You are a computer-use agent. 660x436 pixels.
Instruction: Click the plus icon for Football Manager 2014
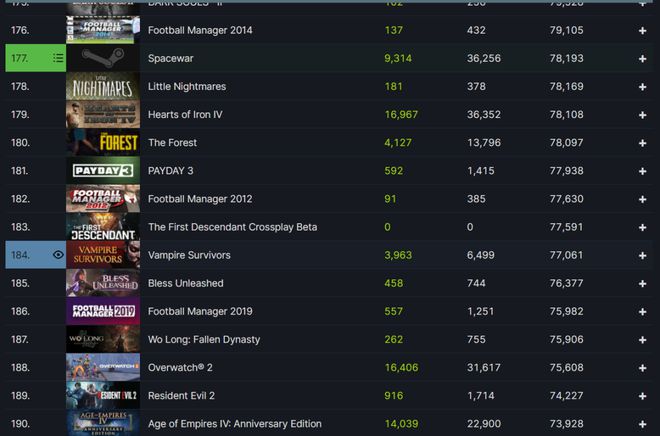[x=642, y=31]
